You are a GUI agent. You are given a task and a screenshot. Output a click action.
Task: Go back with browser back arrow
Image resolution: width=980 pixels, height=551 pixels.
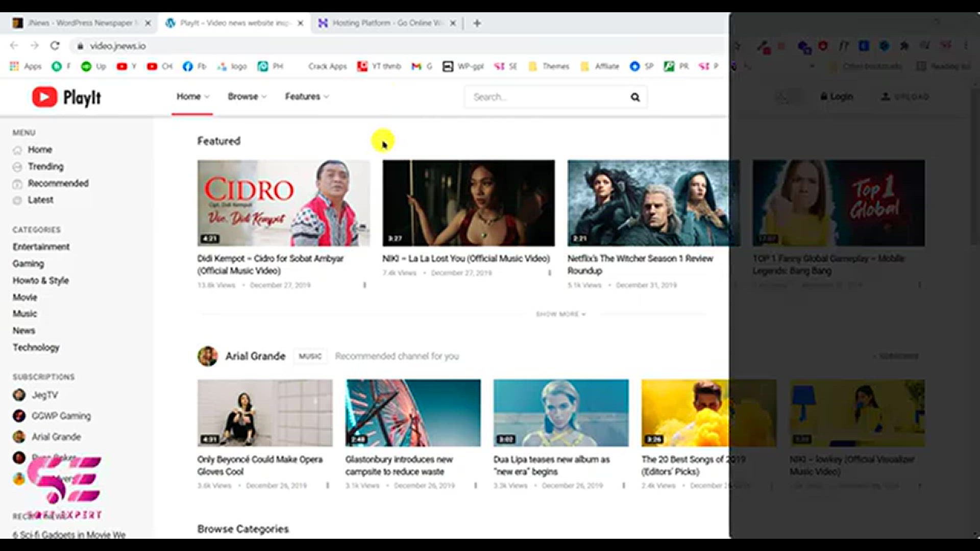pos(14,46)
